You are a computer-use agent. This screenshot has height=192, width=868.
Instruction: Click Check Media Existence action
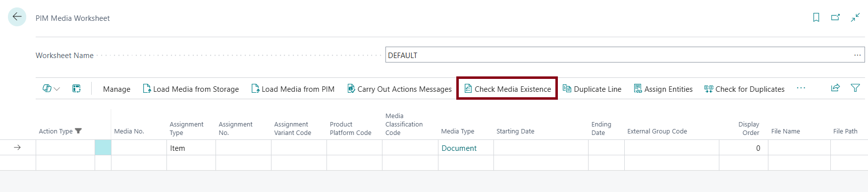pyautogui.click(x=507, y=89)
